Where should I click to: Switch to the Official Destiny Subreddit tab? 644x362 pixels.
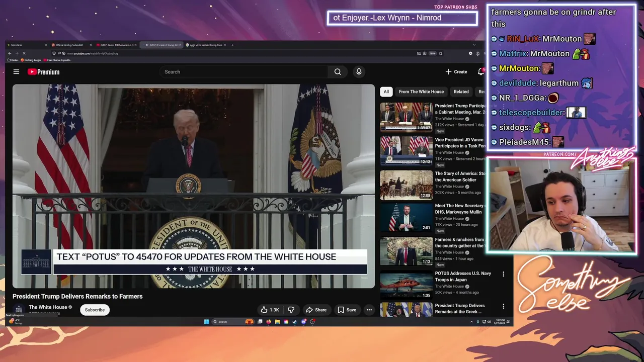tap(70, 45)
